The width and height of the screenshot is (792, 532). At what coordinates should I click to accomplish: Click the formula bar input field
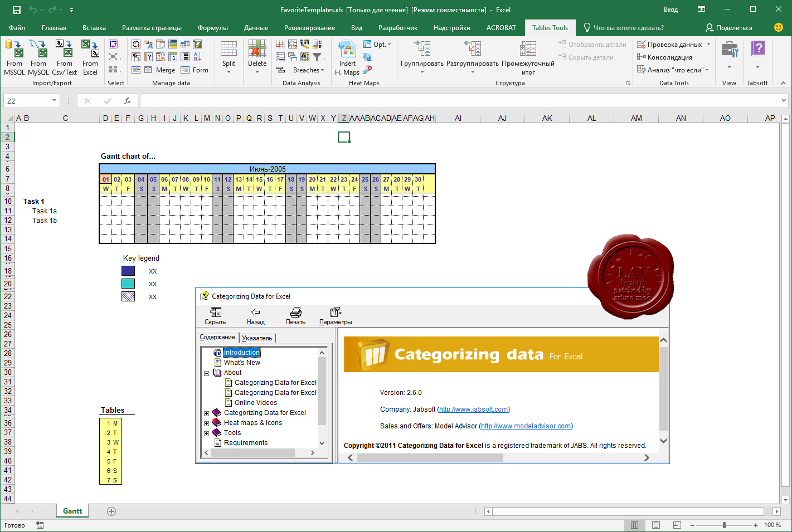(460, 101)
